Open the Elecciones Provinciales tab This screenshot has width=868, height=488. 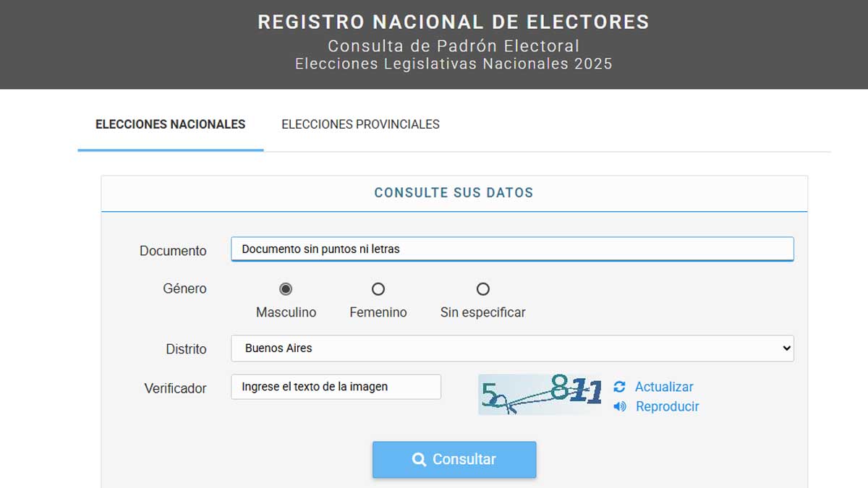point(360,124)
